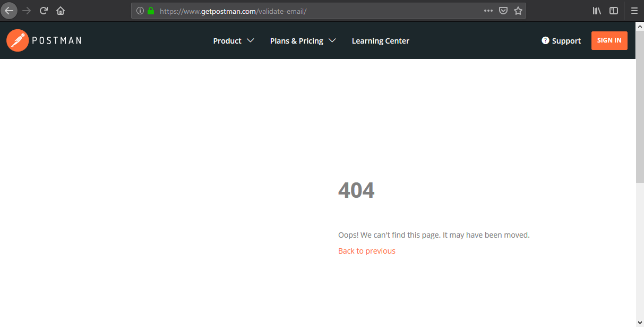The image size is (644, 327).
Task: Reload the current page
Action: tap(44, 10)
